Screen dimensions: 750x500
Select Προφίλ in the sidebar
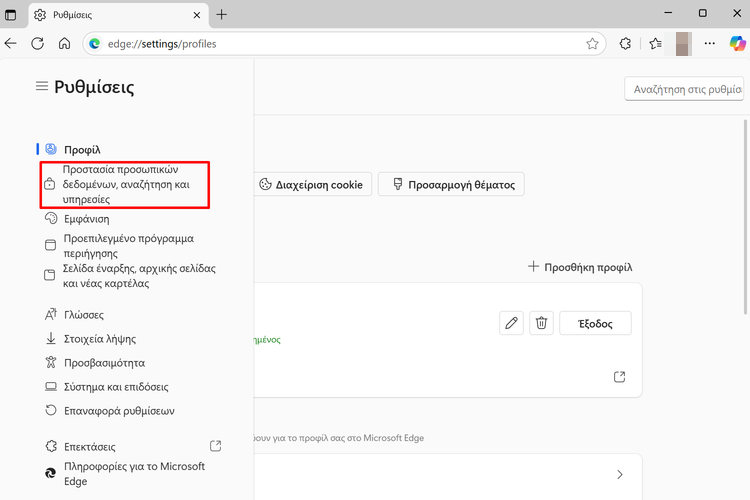coord(82,149)
